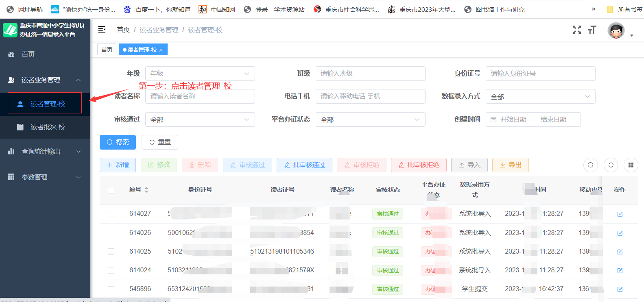Screen dimensions: 644x302
Task: Open the 登录 - 学术资源站 bookmark
Action: coord(274,9)
